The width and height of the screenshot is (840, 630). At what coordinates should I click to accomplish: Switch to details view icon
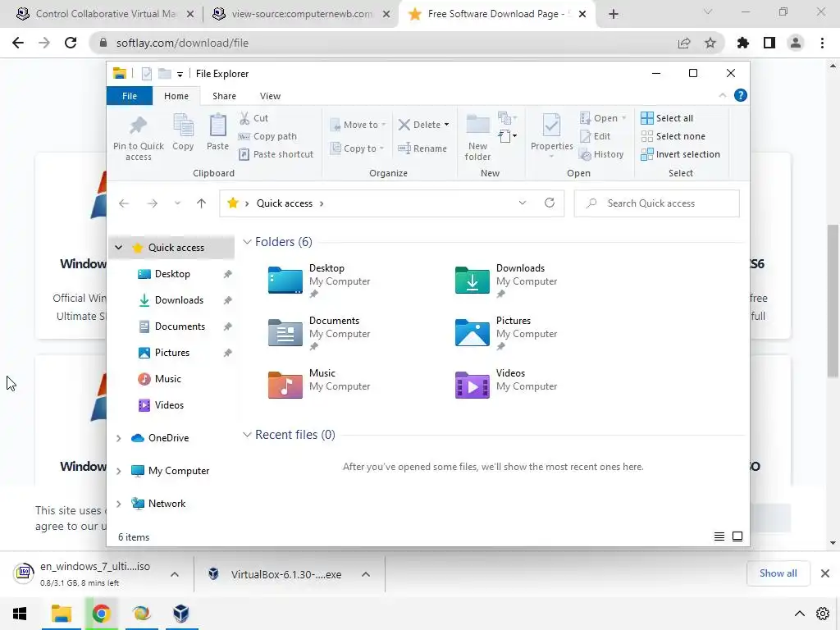pos(719,536)
